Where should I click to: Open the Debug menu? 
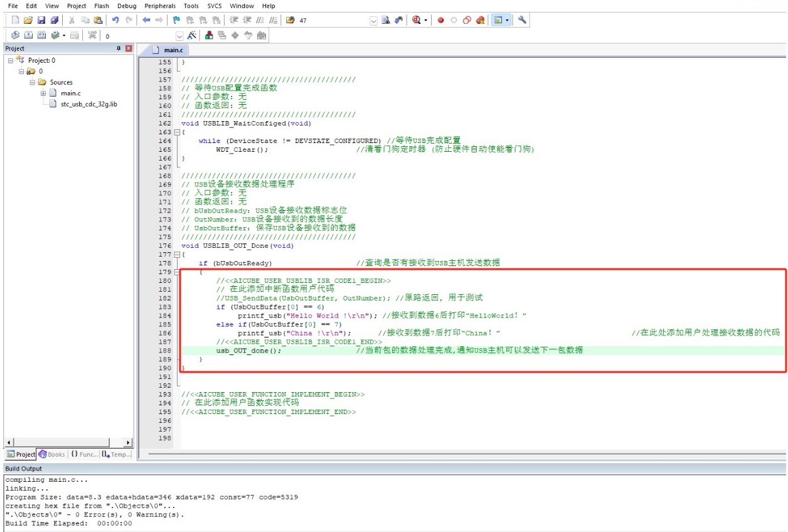(127, 6)
